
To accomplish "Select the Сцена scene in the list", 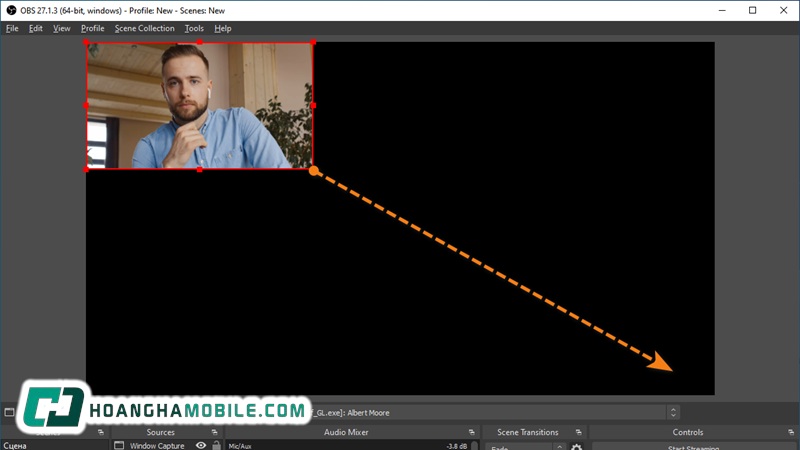I will tap(54, 445).
